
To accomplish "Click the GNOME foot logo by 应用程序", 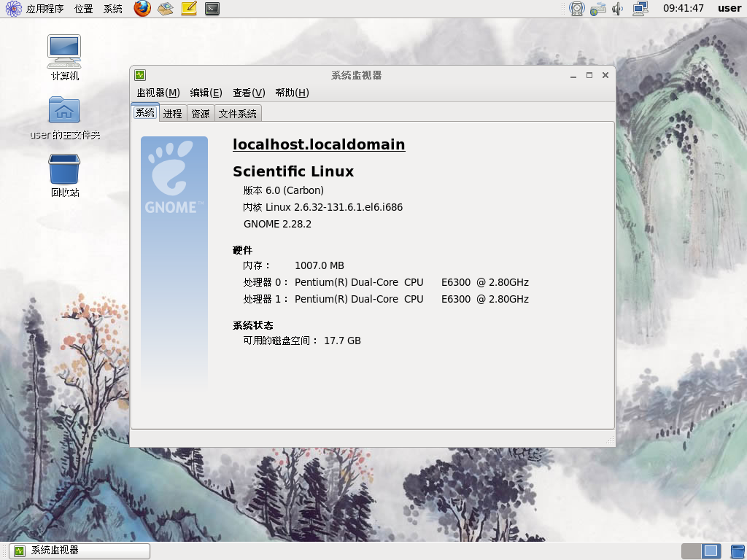I will (13, 9).
